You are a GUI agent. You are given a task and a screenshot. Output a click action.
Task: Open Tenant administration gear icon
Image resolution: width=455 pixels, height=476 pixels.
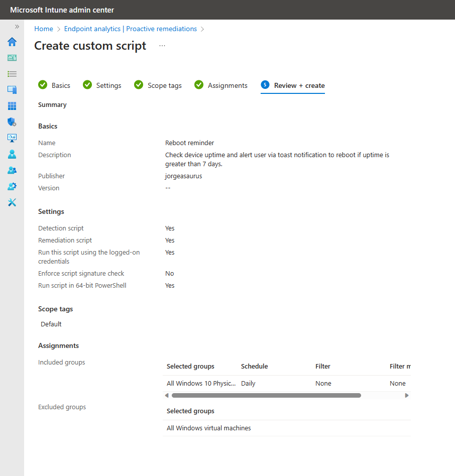pos(12,186)
